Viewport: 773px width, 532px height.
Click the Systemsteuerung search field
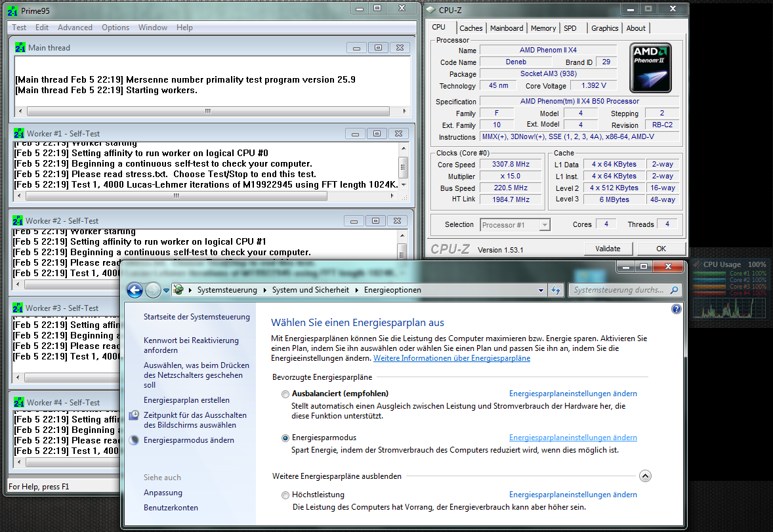tap(618, 290)
